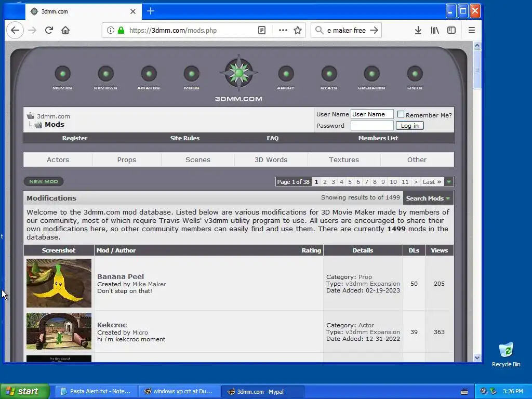Viewport: 532px width, 399px height.
Task: Click the green padlock security icon
Action: pos(121,30)
